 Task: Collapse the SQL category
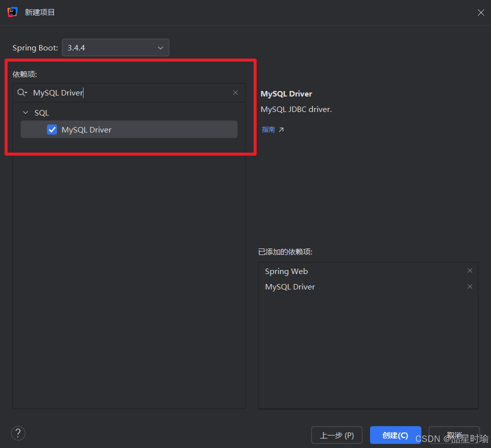pos(25,112)
